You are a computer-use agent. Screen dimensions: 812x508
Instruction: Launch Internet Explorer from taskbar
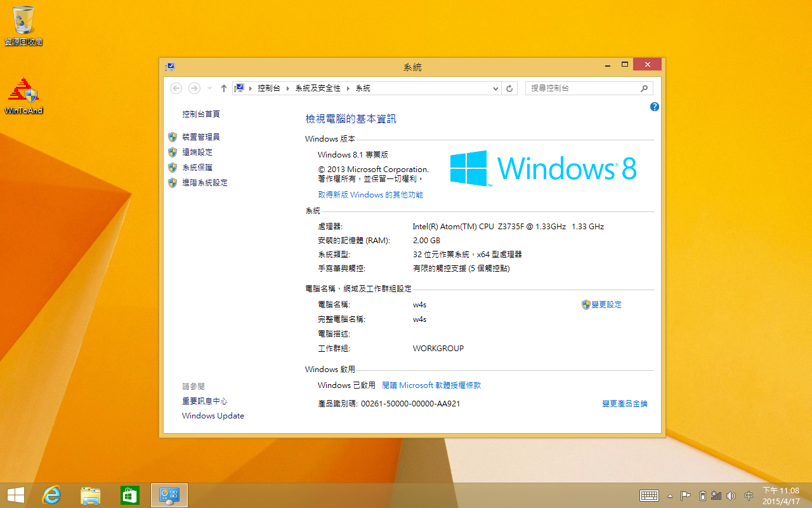(x=51, y=495)
